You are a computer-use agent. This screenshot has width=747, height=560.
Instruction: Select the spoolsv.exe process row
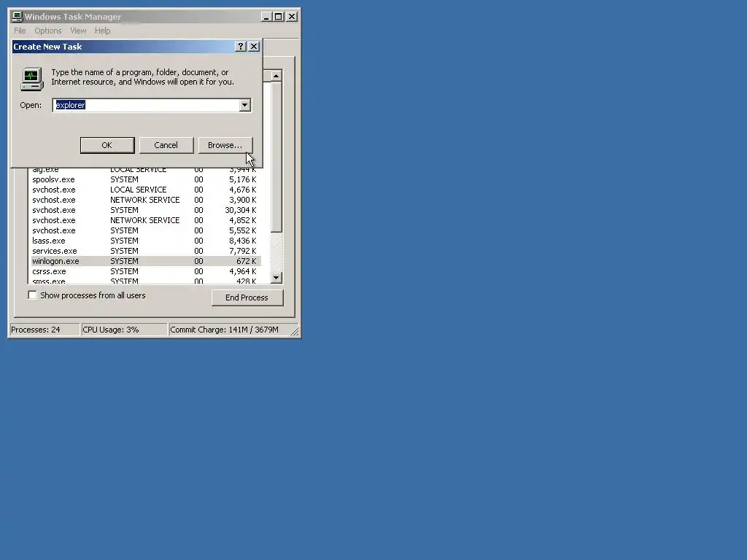[144, 179]
